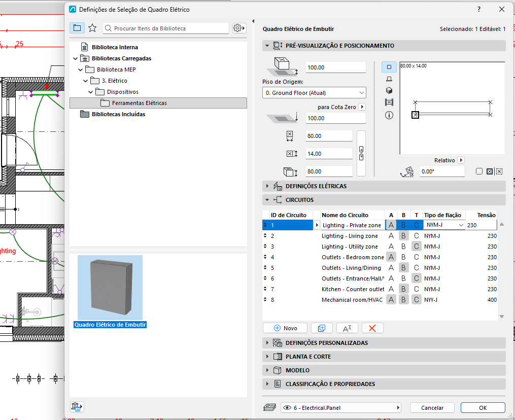The image size is (515, 420).
Task: Open the Piso de Origem dropdown
Action: [314, 93]
